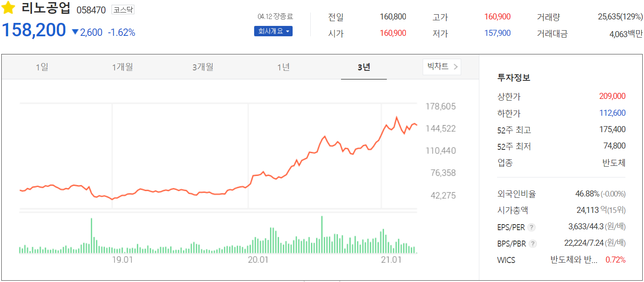Click the -1.62% change rate
Image resolution: width=644 pixels, height=282 pixels.
[x=121, y=32]
